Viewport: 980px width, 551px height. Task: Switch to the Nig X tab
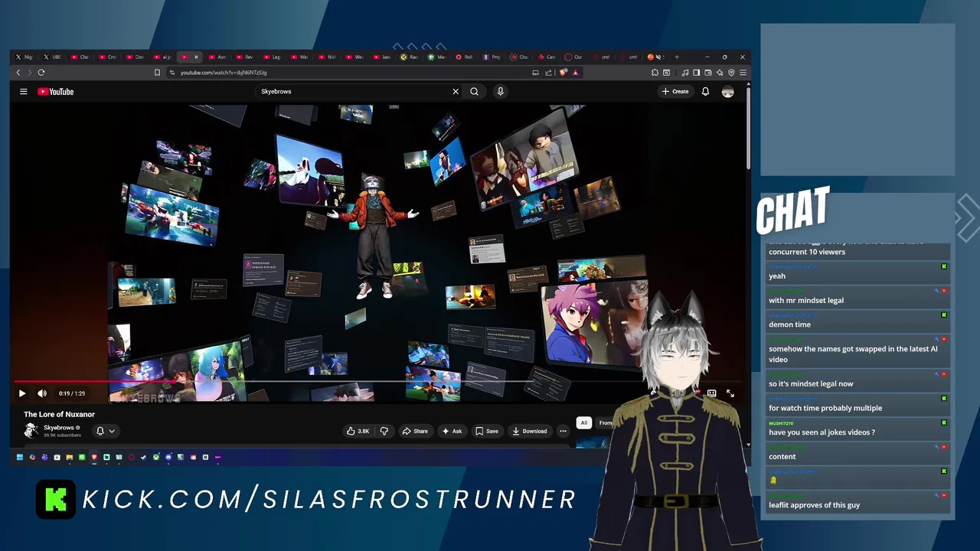coord(24,57)
